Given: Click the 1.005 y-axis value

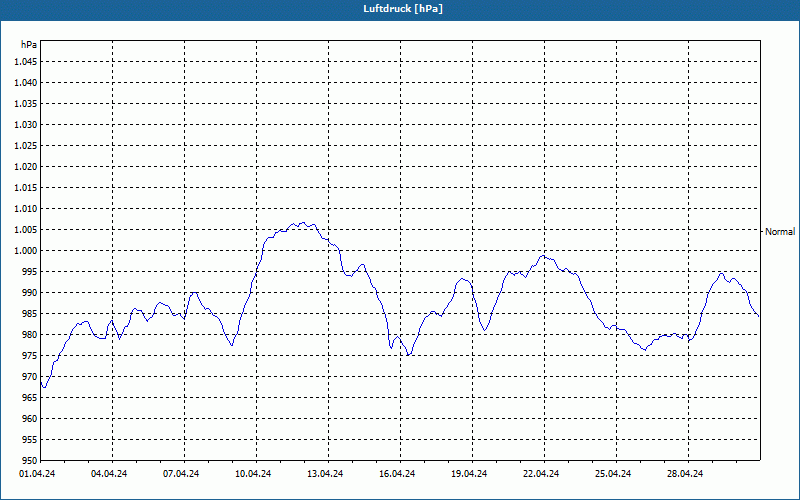Looking at the screenshot, I should (x=26, y=230).
